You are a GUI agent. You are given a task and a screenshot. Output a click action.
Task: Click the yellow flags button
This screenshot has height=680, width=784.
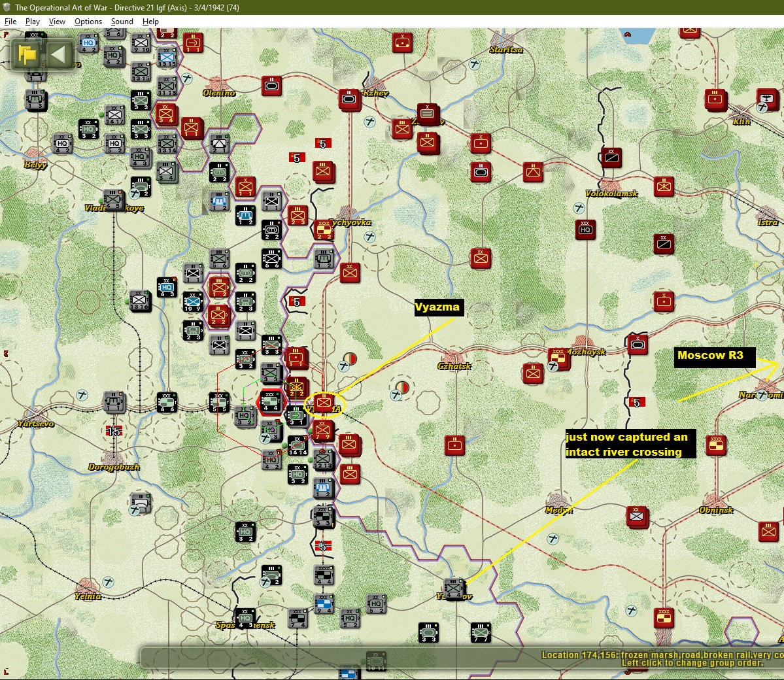point(27,54)
